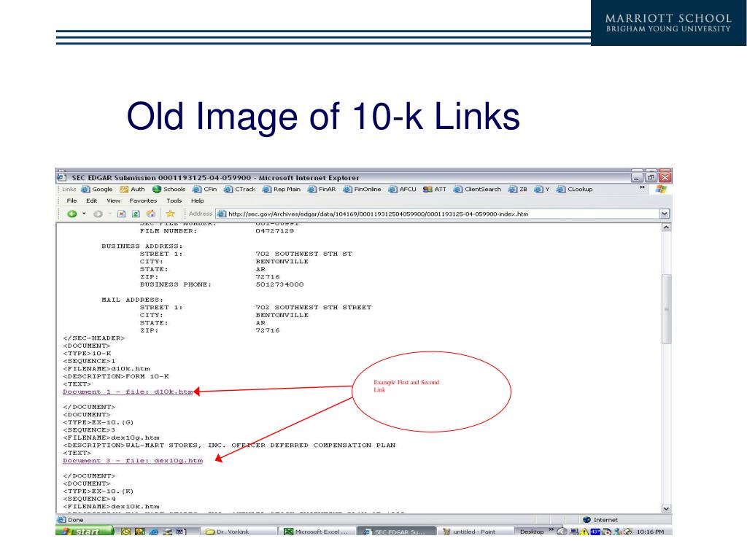Click the Internet Explorer quick launch icon
This screenshot has height=560, width=747.
click(154, 532)
